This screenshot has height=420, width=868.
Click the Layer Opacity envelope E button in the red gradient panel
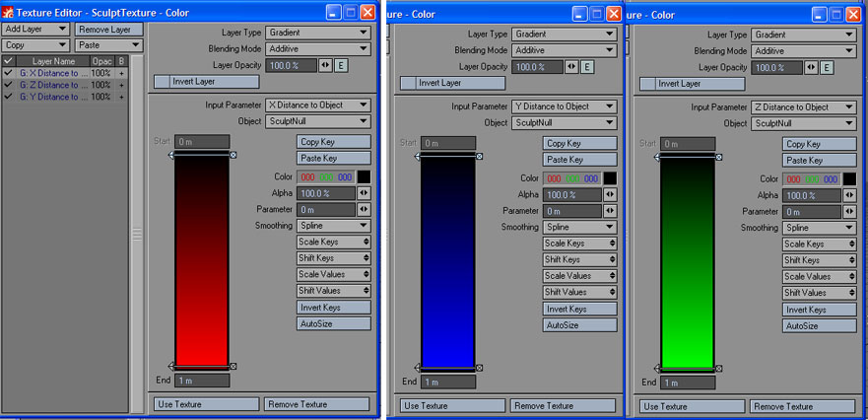tap(341, 66)
